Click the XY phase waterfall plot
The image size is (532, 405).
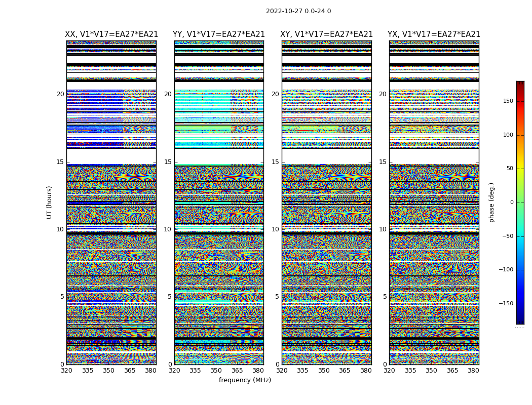point(326,202)
